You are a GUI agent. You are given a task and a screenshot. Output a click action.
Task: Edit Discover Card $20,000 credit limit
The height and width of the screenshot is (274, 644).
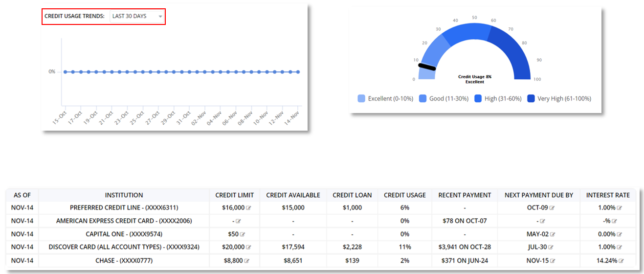pyautogui.click(x=248, y=248)
